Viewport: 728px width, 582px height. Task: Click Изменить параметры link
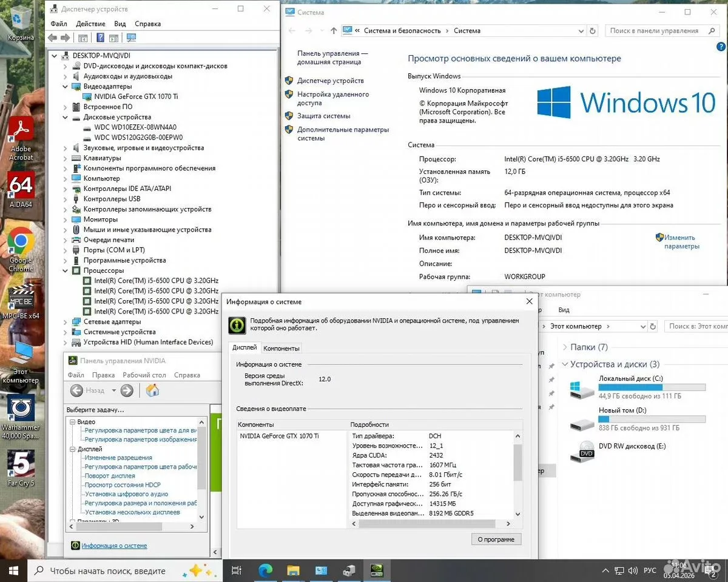click(681, 242)
